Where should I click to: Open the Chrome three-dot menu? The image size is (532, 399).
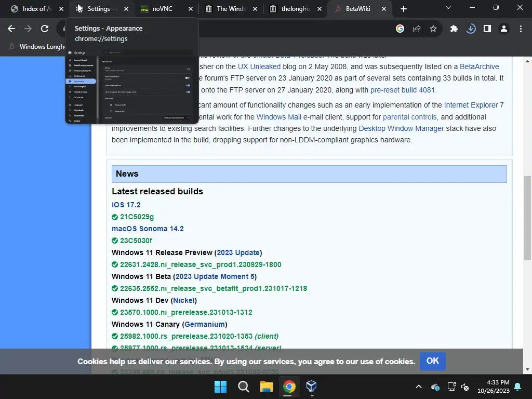coord(521,29)
